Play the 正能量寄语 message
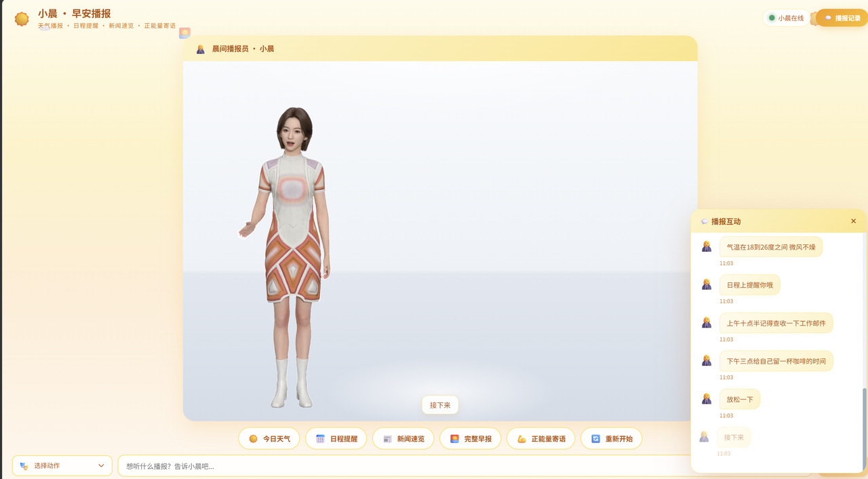Viewport: 868px width, 479px height. [x=541, y=439]
